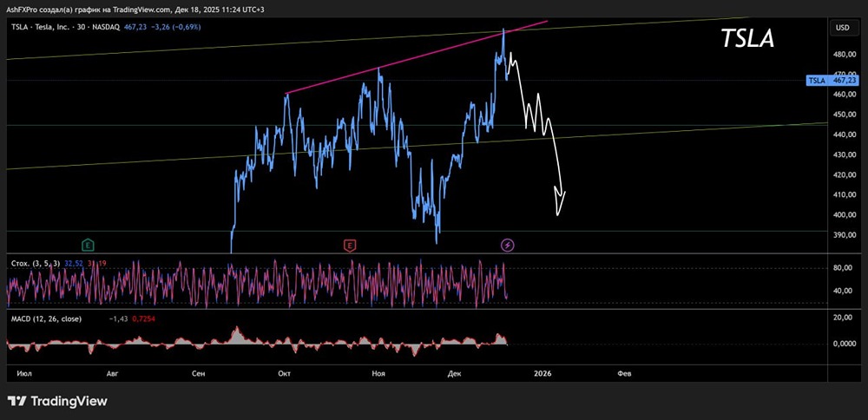The width and height of the screenshot is (868, 420).
Task: Click the MACD (12, 26, close) indicator label
Action: coord(47,319)
